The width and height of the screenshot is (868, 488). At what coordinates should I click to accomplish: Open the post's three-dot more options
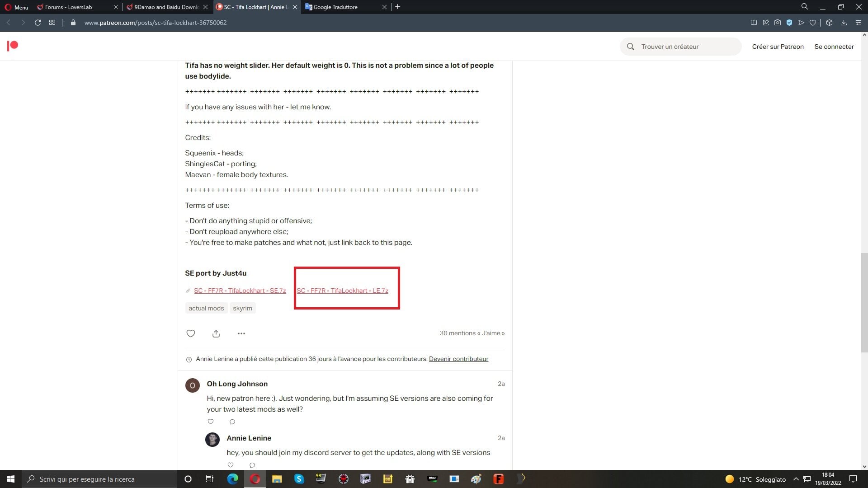[241, 333]
